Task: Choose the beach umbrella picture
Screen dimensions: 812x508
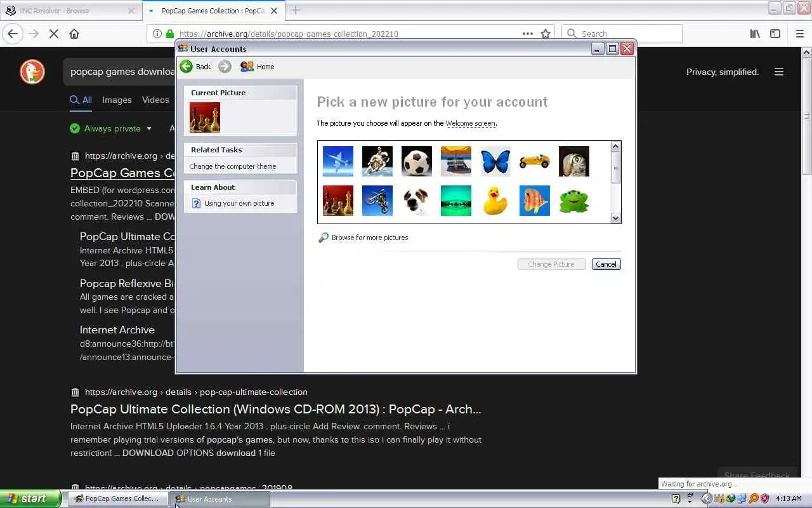Action: pyautogui.click(x=456, y=161)
